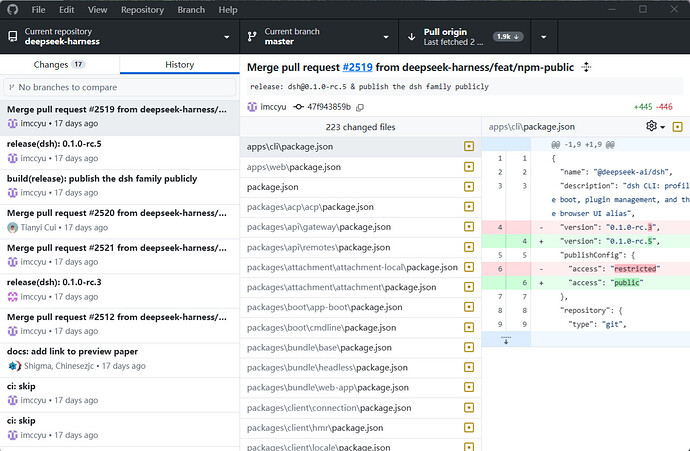The height and width of the screenshot is (451, 690).
Task: Select root package.json file
Action: [x=360, y=187]
